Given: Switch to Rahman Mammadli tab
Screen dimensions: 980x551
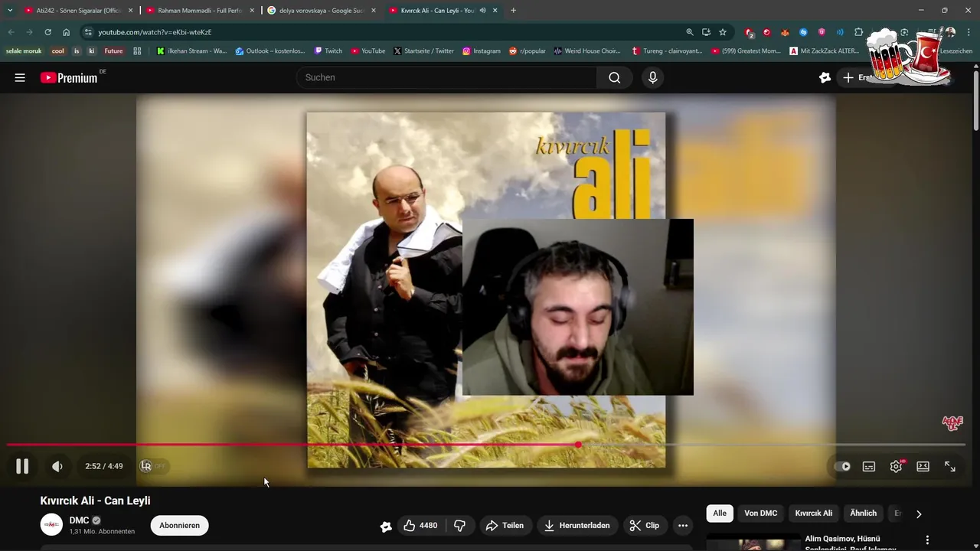Looking at the screenshot, I should point(199,10).
